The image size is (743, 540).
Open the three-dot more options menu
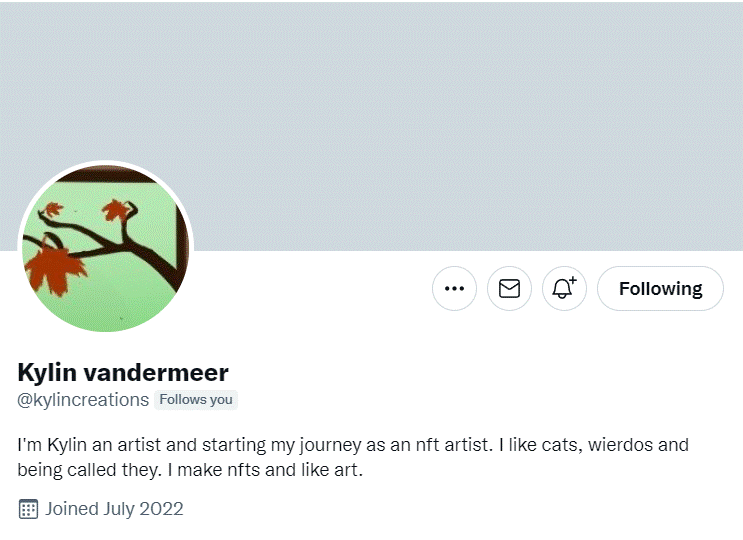[454, 288]
